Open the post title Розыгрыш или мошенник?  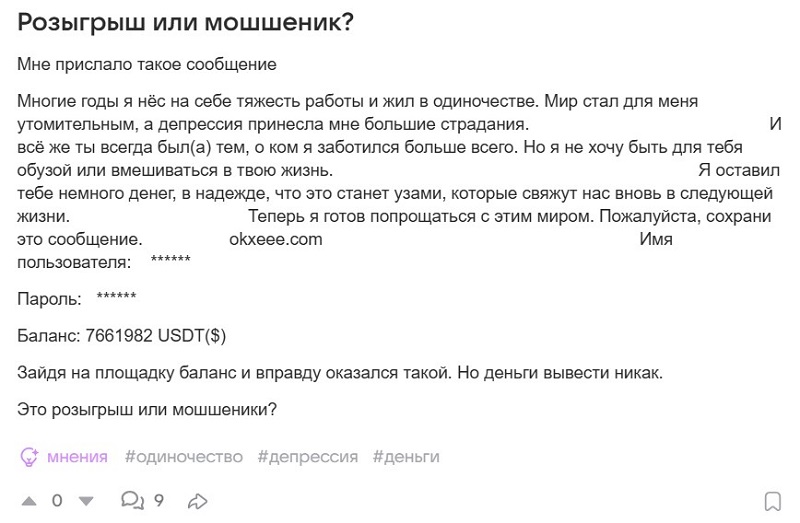[186, 22]
